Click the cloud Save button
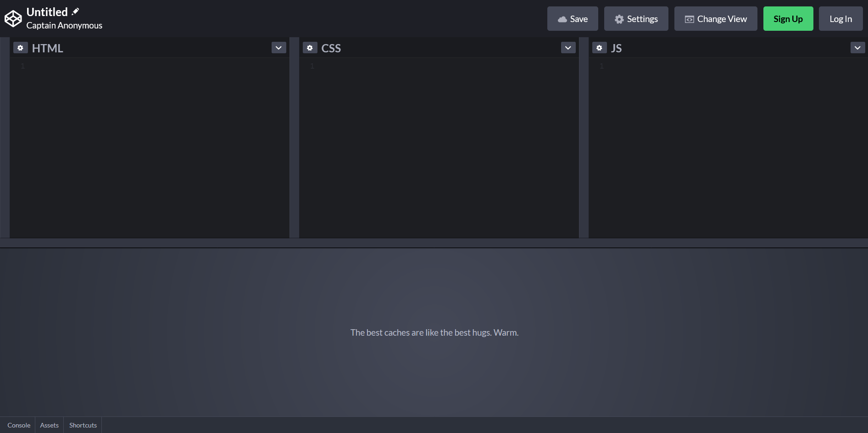 [x=572, y=19]
